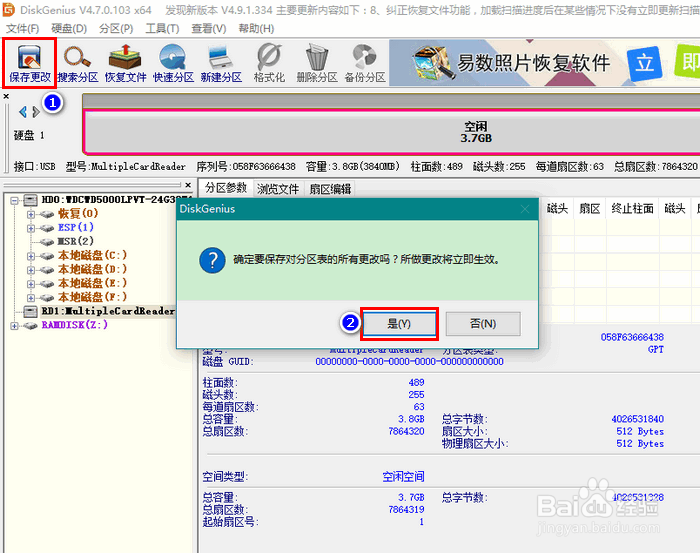Select 恢复(0) in the disk tree
This screenshot has height=553, width=700.
pyautogui.click(x=78, y=213)
